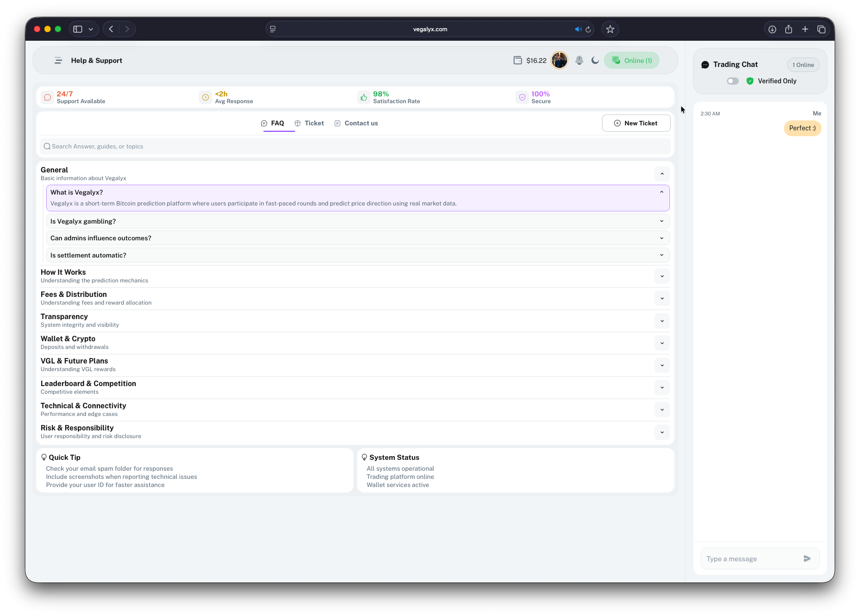860x616 pixels.
Task: Expand Is Vegalyx gambling? question
Action: 358,221
